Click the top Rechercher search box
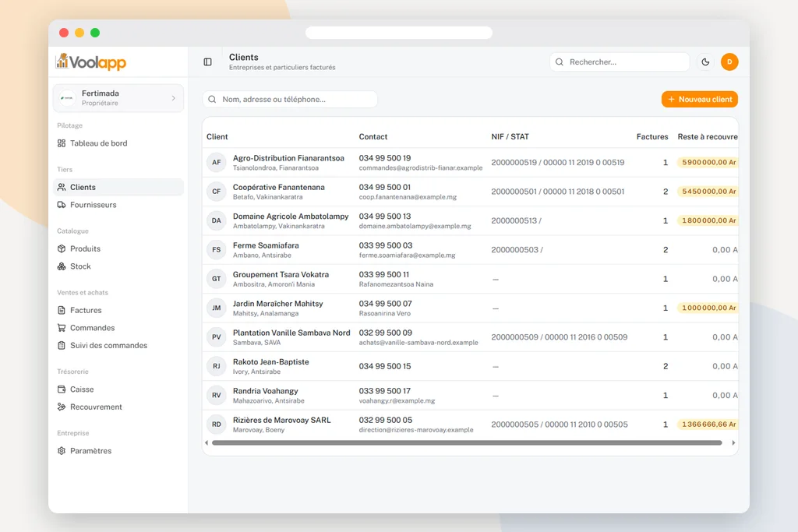798x532 pixels. click(620, 62)
